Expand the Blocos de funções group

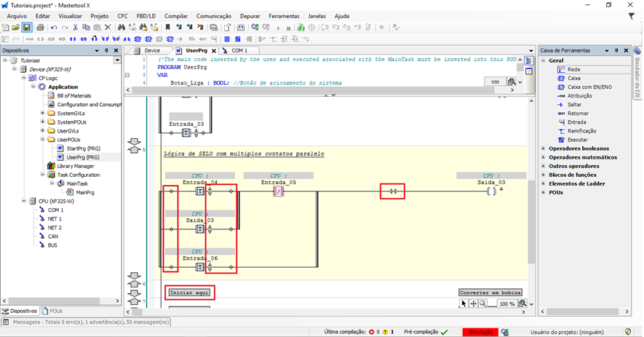(543, 175)
